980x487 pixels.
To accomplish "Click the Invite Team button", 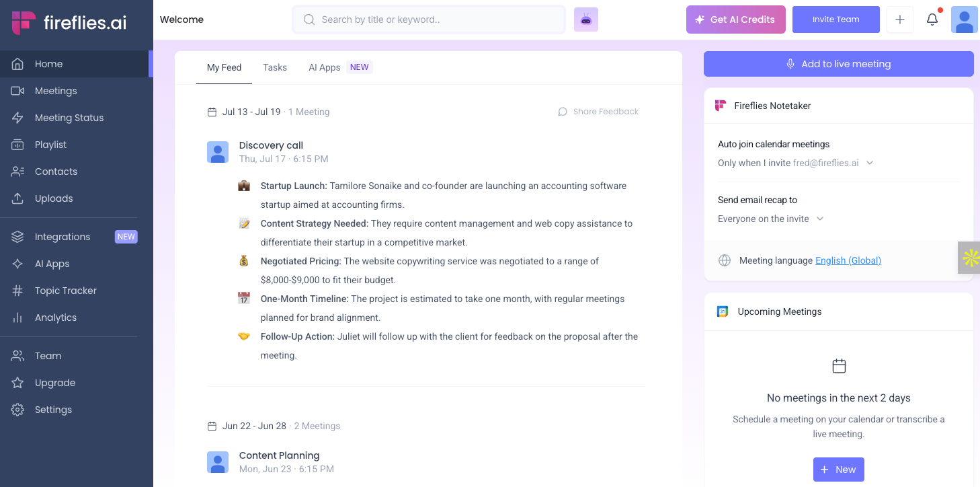I will [x=836, y=20].
